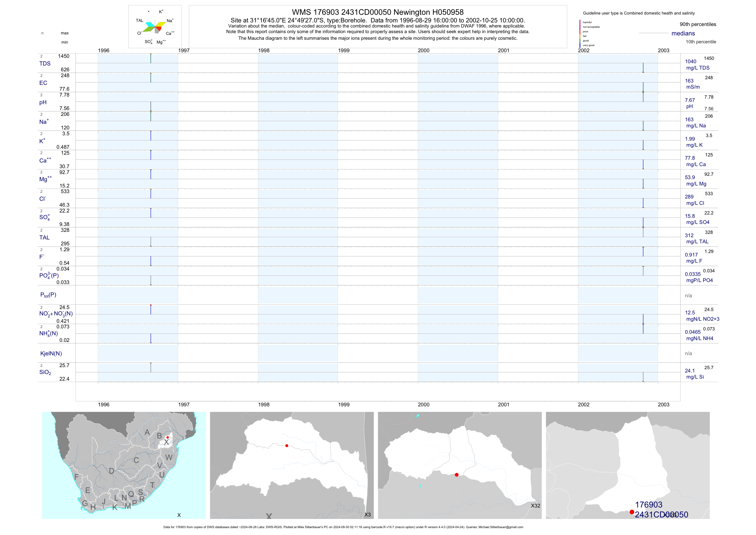Click the 2001 year label on bottom axis
The width and height of the screenshot is (756, 535).
[503, 405]
